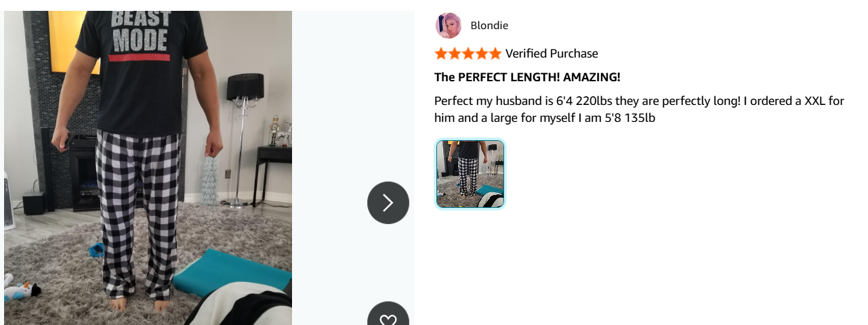Screen dimensions: 868x325
Task: Click the review line ending 5'8 135lb
Action: [x=545, y=118]
